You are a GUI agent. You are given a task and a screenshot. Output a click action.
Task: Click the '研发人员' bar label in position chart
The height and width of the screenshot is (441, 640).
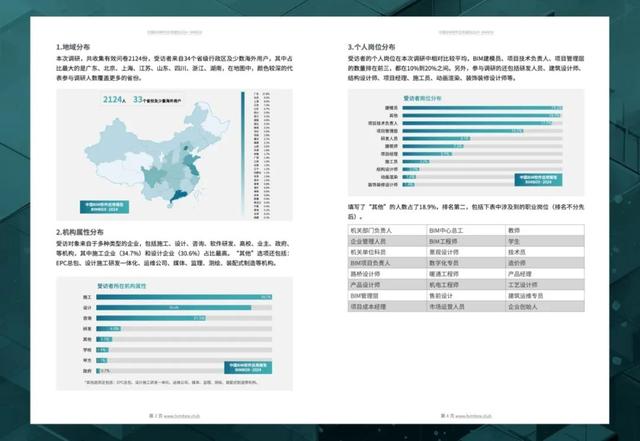coord(389,138)
